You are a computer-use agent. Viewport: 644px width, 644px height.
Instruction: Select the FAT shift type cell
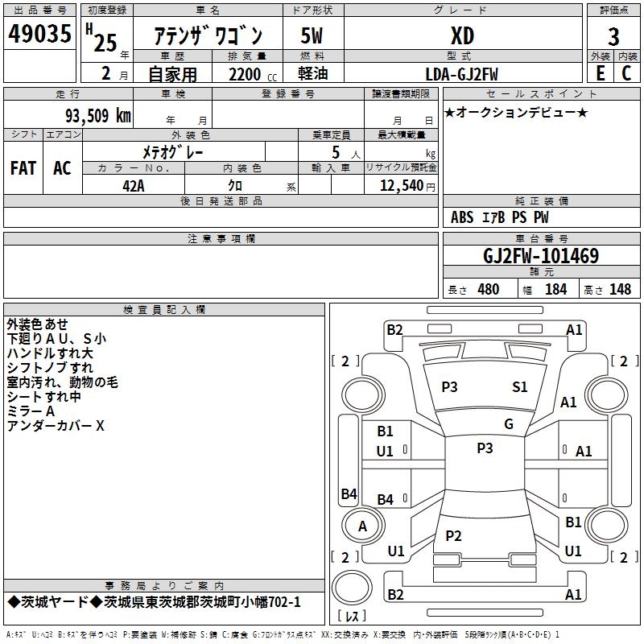tap(23, 168)
